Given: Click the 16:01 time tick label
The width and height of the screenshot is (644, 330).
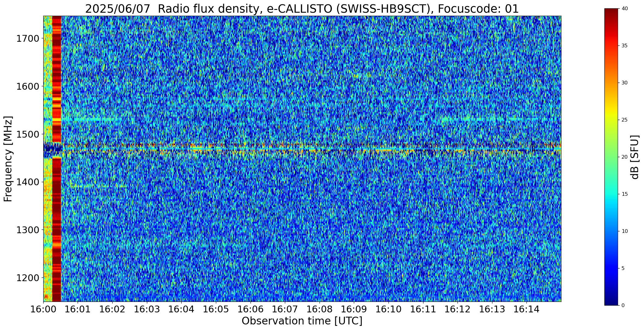Looking at the screenshot, I should [x=78, y=309].
